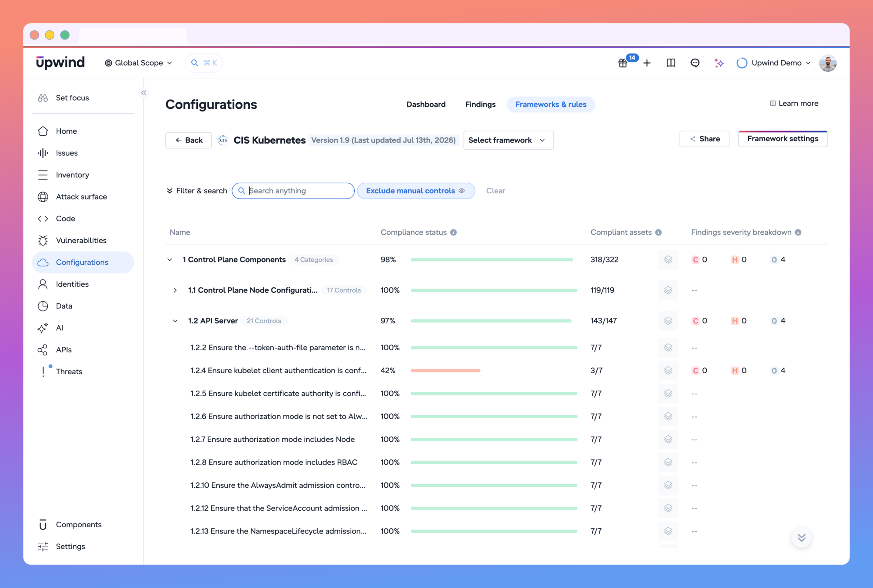The height and width of the screenshot is (588, 873).
Task: Open the global ⌘K search box
Action: pos(204,63)
